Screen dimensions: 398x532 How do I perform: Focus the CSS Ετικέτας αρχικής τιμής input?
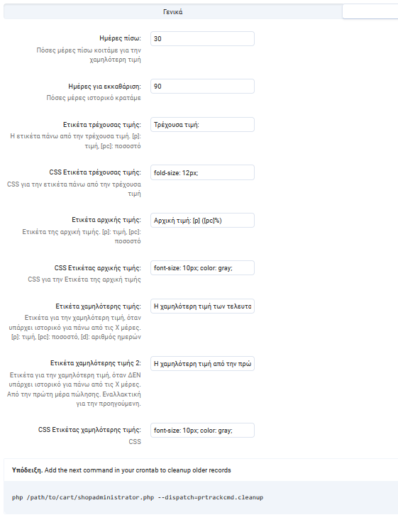point(202,267)
